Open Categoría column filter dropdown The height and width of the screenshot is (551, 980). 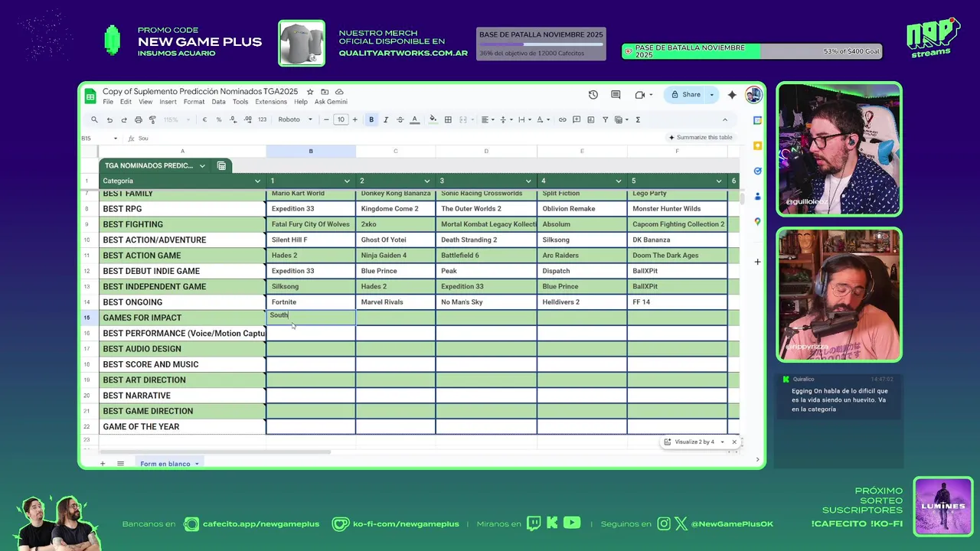pos(257,181)
